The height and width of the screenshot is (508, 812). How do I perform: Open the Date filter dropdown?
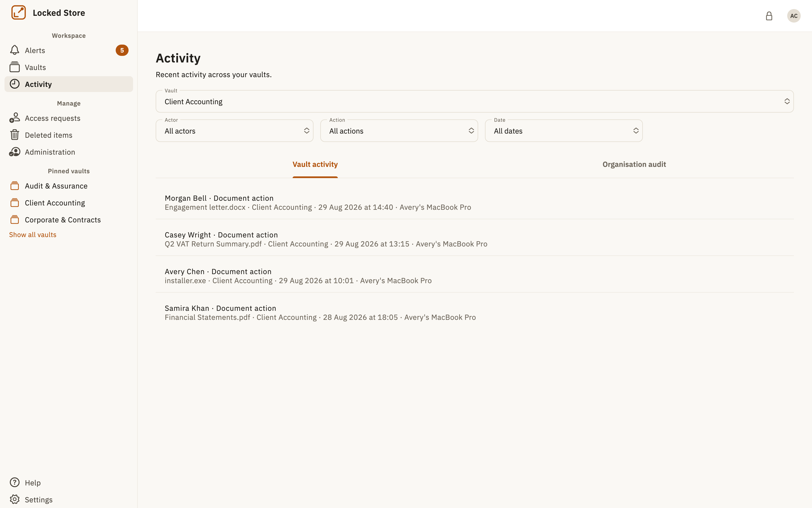click(x=564, y=131)
